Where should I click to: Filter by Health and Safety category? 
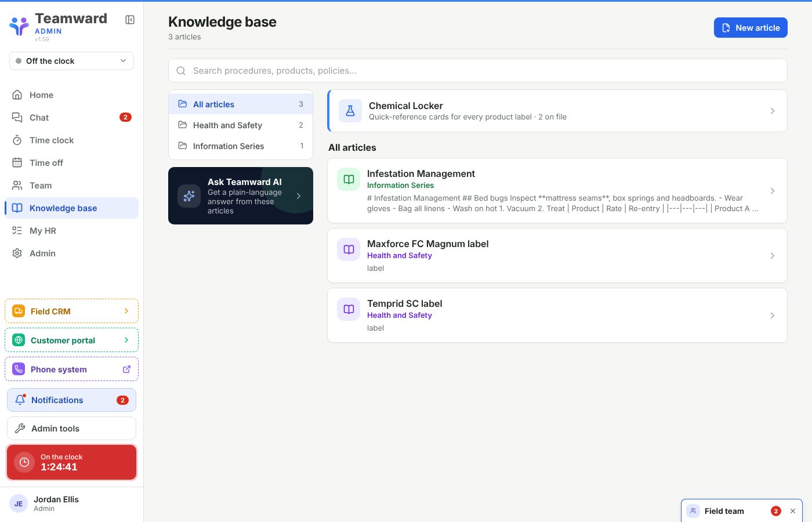click(x=241, y=125)
